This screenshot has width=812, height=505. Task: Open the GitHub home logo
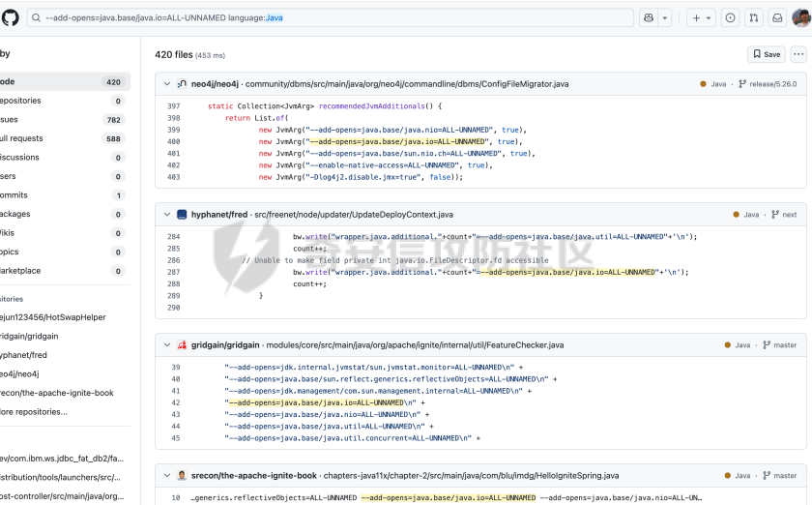10,17
